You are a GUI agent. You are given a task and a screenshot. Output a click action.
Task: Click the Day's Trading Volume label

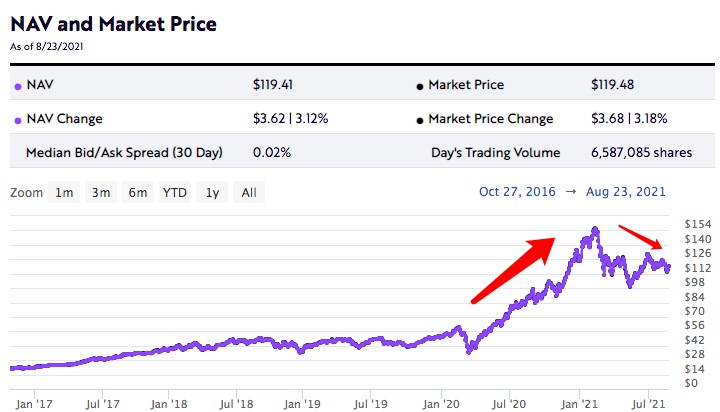tap(495, 153)
